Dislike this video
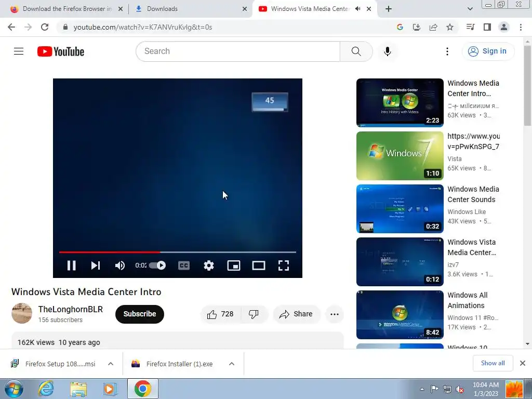Screen dimensions: 532x399 [x=254, y=314]
